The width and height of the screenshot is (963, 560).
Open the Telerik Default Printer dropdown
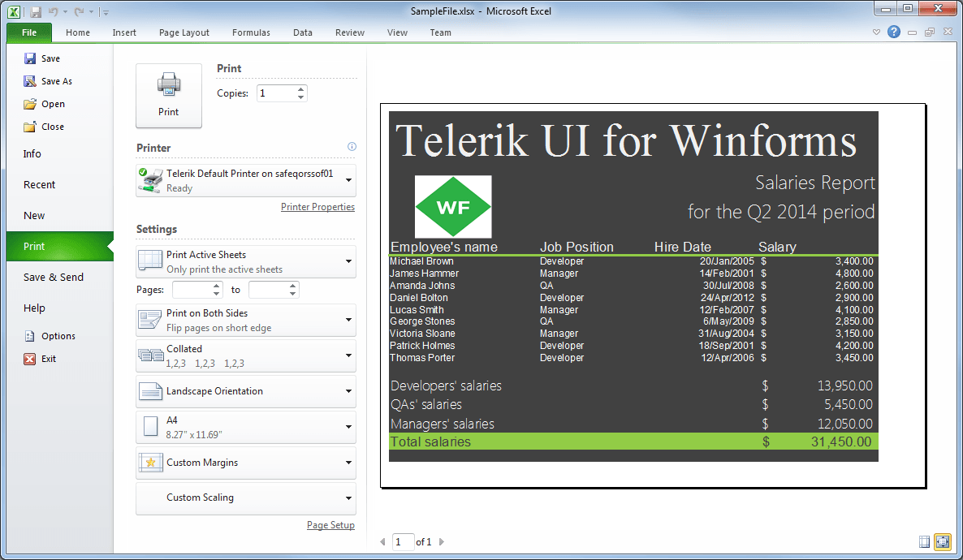(x=246, y=180)
